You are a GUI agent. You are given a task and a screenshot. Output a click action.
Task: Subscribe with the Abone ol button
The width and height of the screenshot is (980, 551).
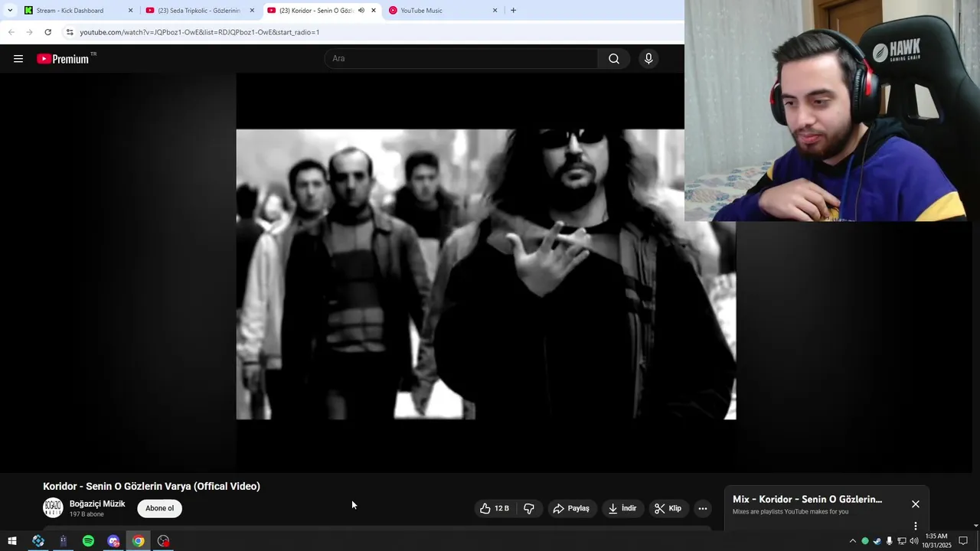(159, 508)
